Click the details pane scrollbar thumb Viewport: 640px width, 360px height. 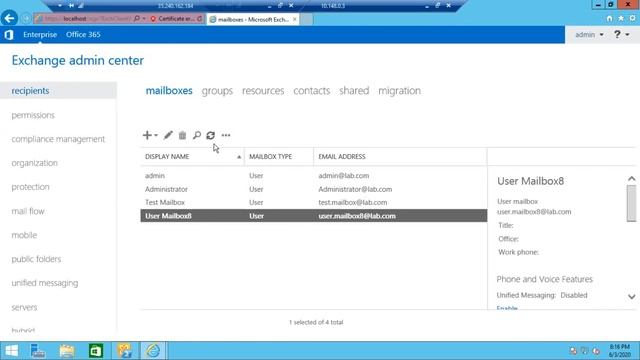[631, 203]
